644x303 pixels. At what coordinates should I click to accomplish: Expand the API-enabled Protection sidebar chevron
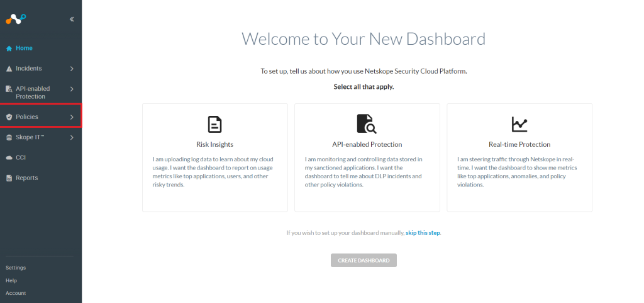pyautogui.click(x=72, y=89)
